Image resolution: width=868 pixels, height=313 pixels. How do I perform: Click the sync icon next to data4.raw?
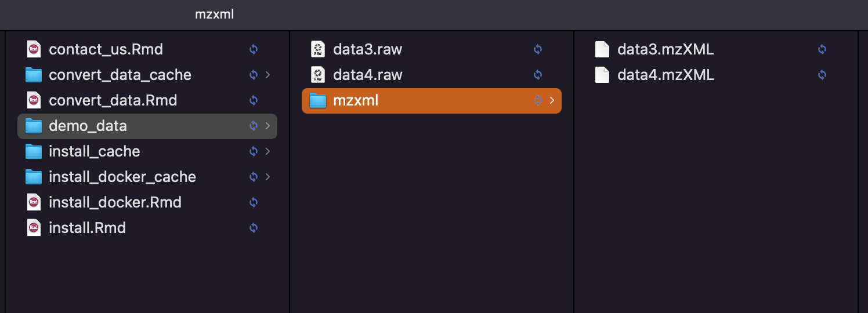(538, 75)
